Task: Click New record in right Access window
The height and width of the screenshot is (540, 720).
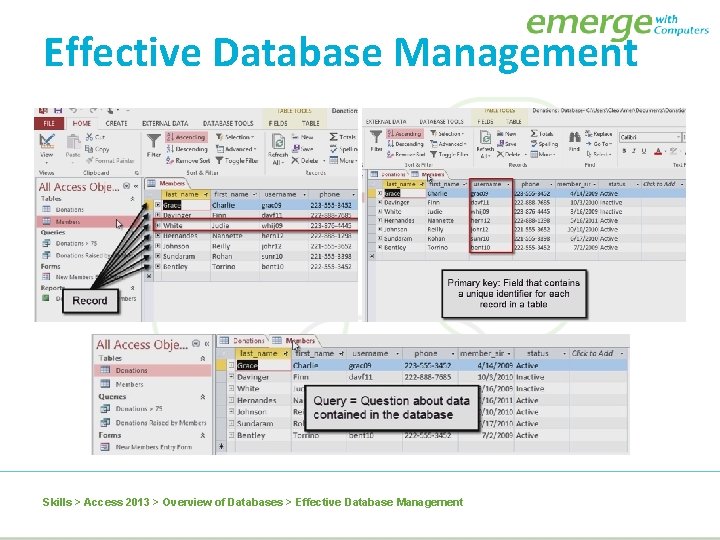Action: pyautogui.click(x=507, y=134)
